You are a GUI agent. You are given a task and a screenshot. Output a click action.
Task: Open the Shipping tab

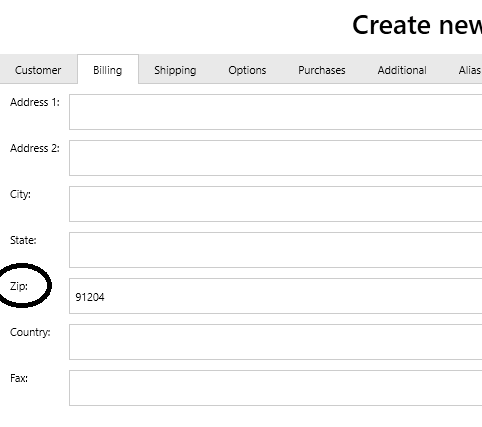coord(175,70)
